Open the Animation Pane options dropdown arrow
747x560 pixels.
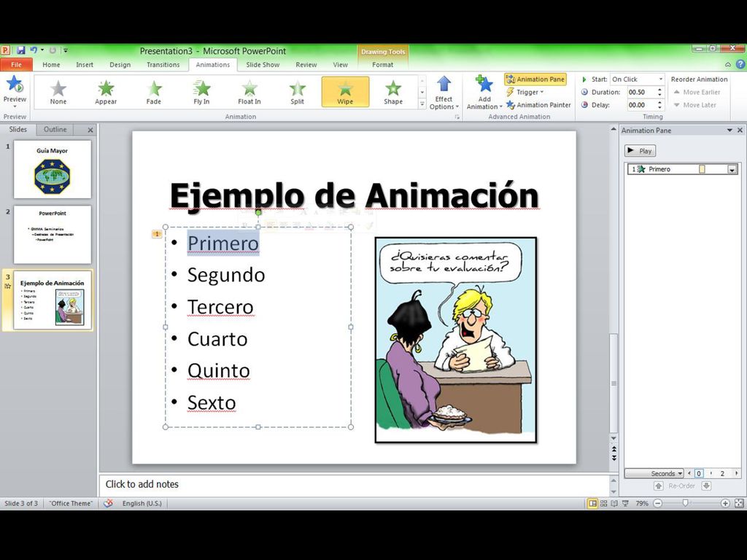click(x=729, y=130)
